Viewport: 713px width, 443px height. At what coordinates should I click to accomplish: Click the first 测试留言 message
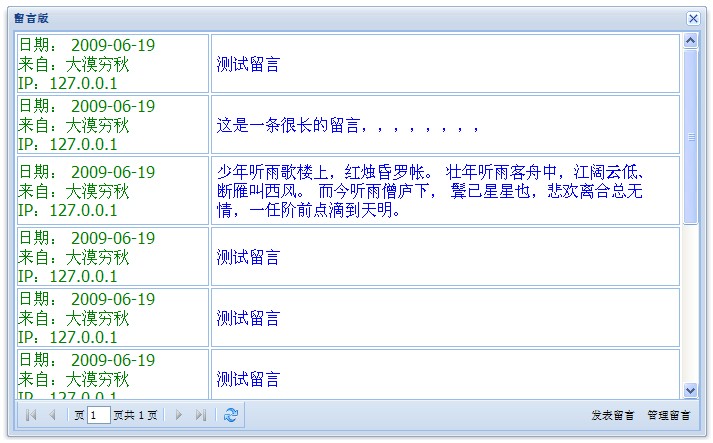point(445,64)
